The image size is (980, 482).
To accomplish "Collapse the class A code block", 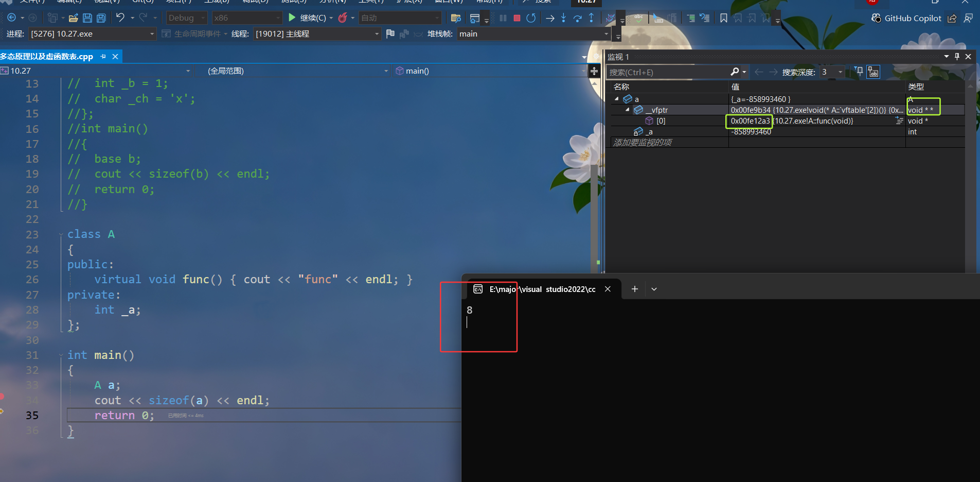I will point(62,234).
